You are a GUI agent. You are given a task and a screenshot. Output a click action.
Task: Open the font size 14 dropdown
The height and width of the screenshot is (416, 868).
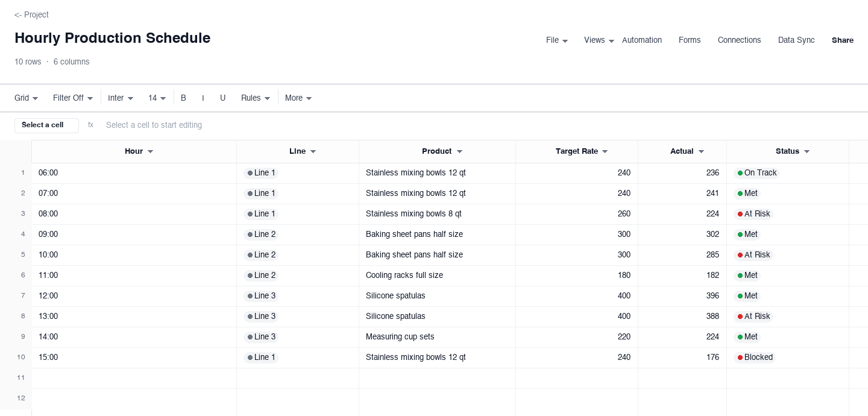157,98
